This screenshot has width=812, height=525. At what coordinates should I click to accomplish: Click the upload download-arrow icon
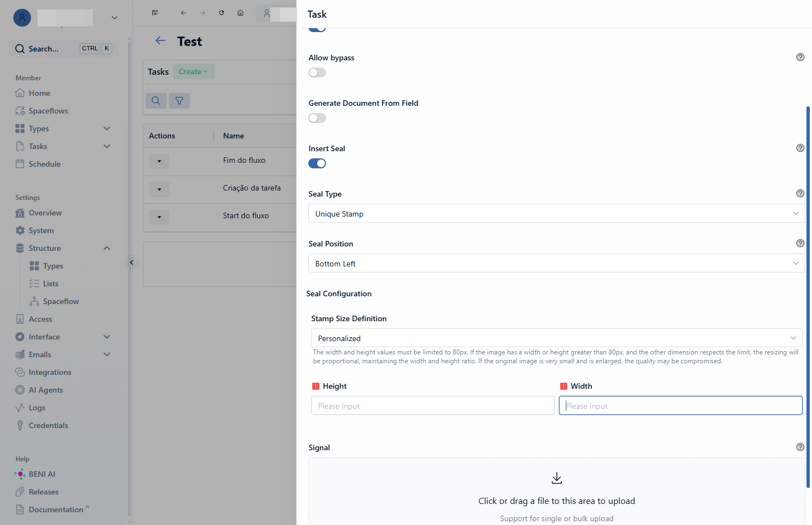click(557, 478)
